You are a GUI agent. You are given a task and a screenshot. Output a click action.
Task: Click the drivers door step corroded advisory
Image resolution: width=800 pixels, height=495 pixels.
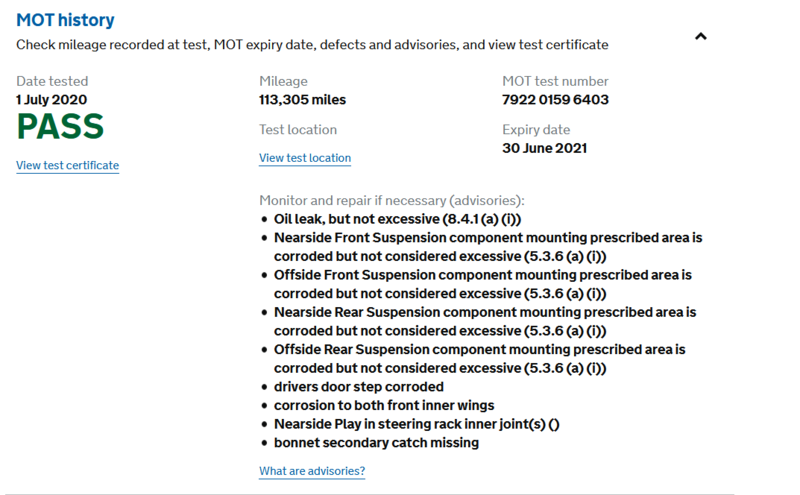click(358, 387)
